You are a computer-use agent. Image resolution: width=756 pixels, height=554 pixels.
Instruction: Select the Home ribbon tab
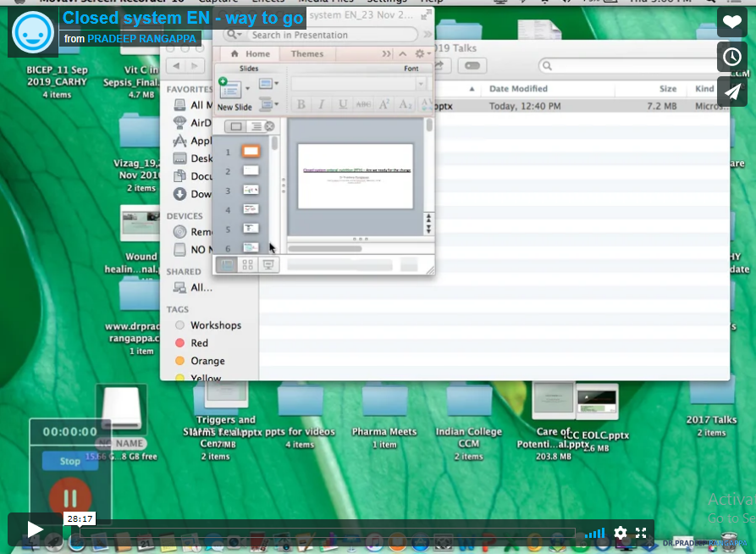pos(251,53)
